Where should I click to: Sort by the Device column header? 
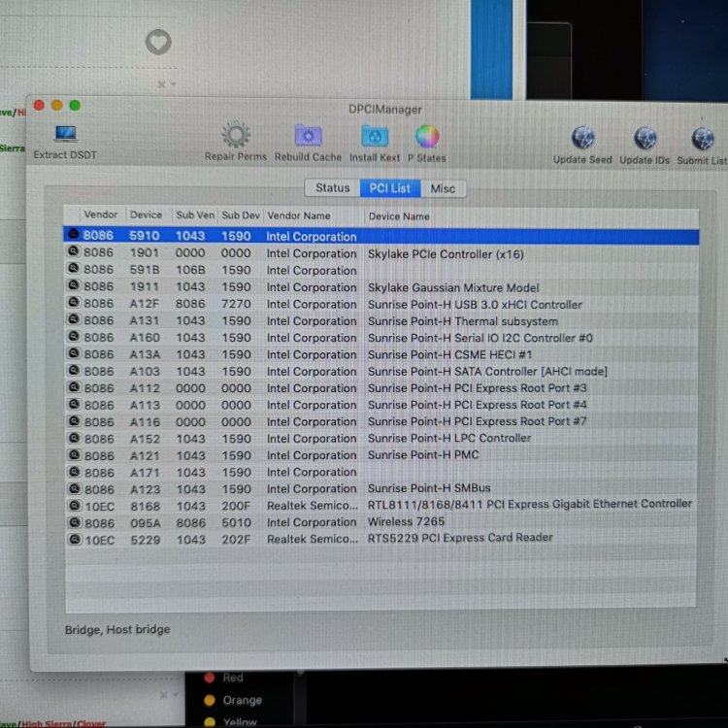[x=147, y=215]
